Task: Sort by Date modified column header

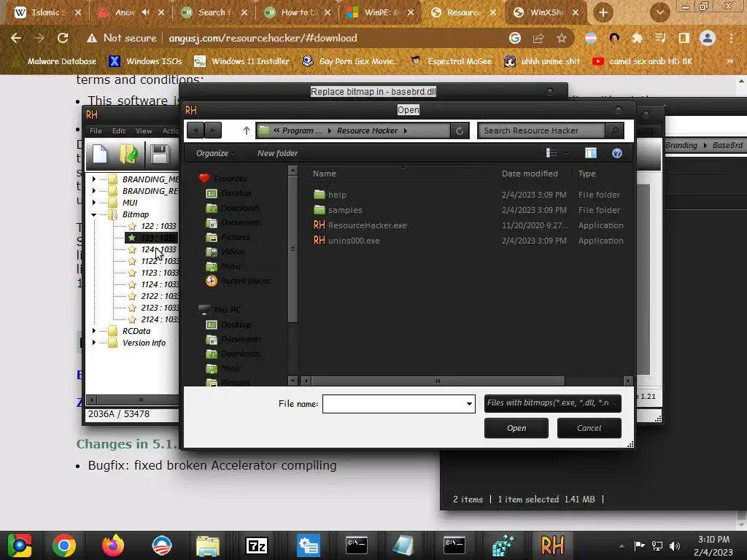Action: point(530,174)
